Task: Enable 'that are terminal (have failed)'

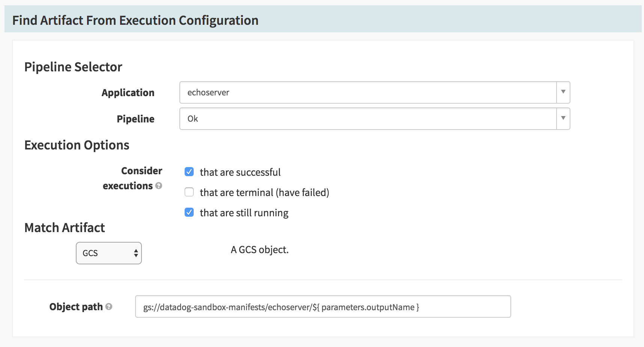Action: [x=189, y=192]
